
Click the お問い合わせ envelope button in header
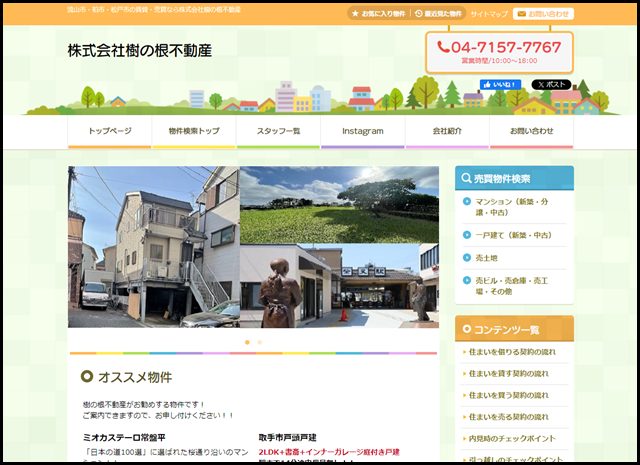543,14
